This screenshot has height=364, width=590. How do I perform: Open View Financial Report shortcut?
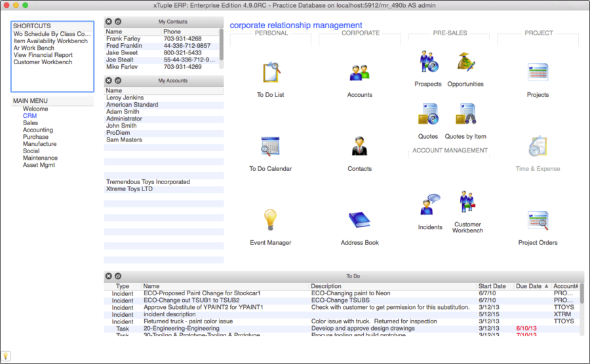coord(43,55)
